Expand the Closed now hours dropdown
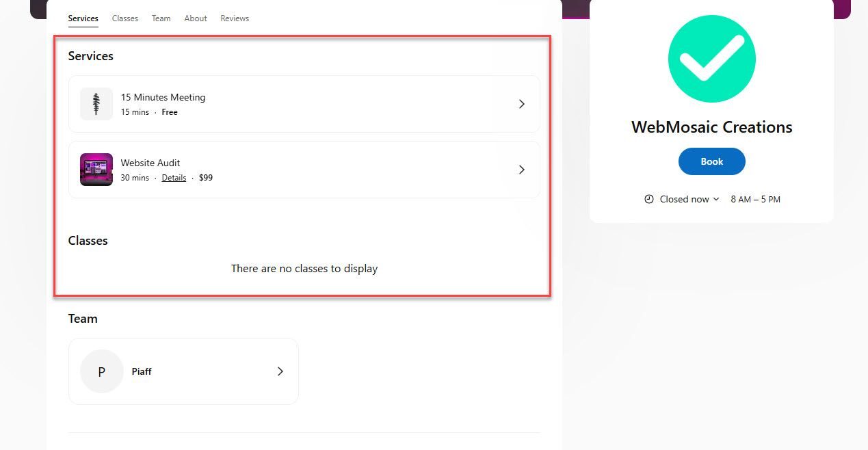 point(686,199)
